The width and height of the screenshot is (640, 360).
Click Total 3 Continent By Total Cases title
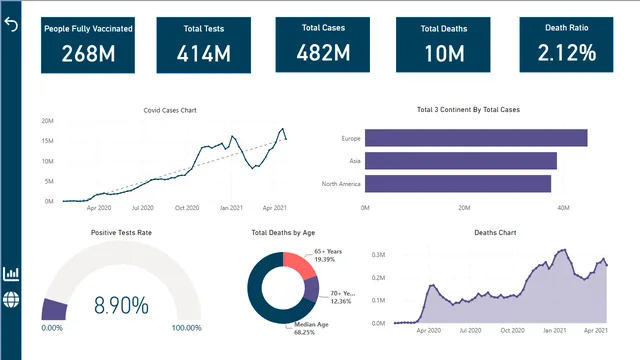click(468, 109)
